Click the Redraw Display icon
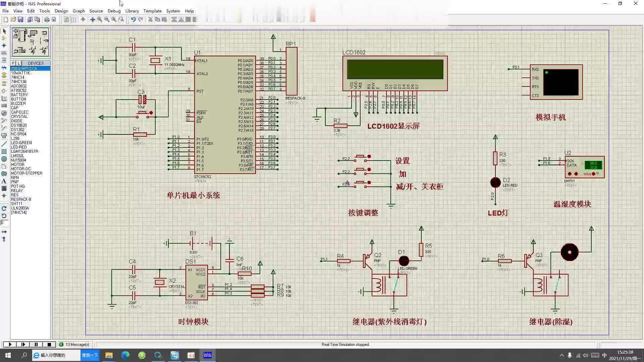Viewport: 644px width, 362px height. coord(66,19)
